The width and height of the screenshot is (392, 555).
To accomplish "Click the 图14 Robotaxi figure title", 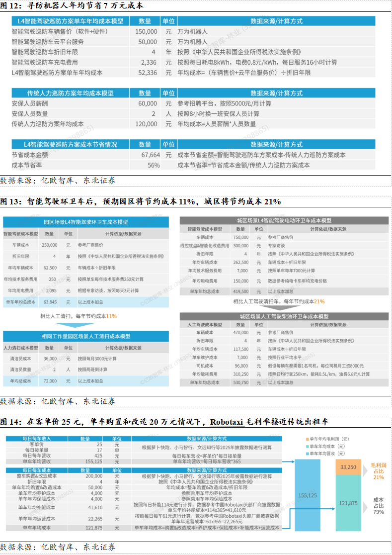I will 164,422.
